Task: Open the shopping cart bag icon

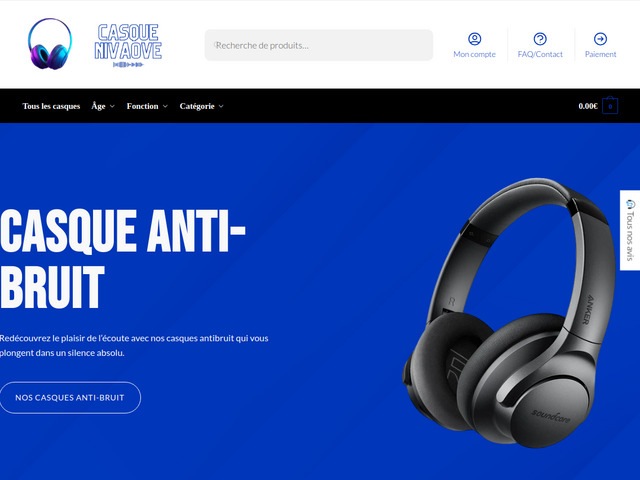Action: pyautogui.click(x=610, y=106)
